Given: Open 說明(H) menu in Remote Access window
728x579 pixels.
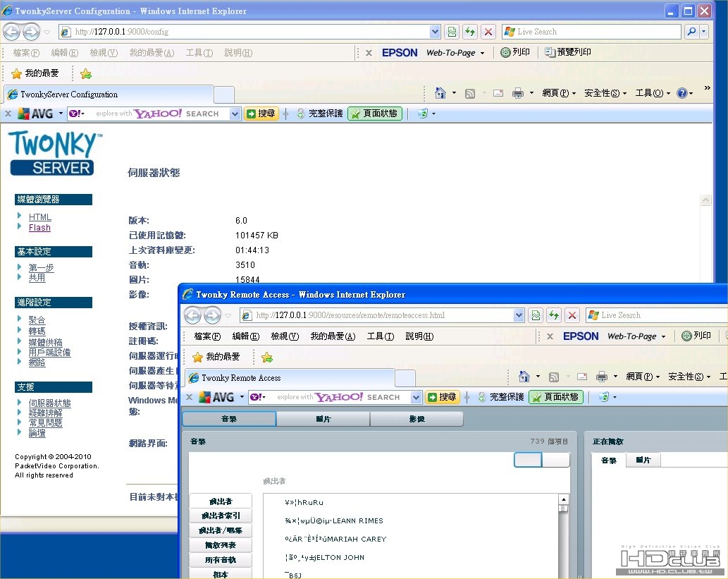Looking at the screenshot, I should tap(419, 336).
